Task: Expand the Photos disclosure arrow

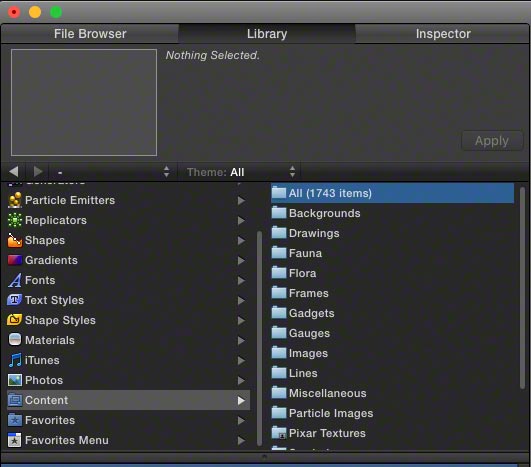Action: [x=241, y=380]
